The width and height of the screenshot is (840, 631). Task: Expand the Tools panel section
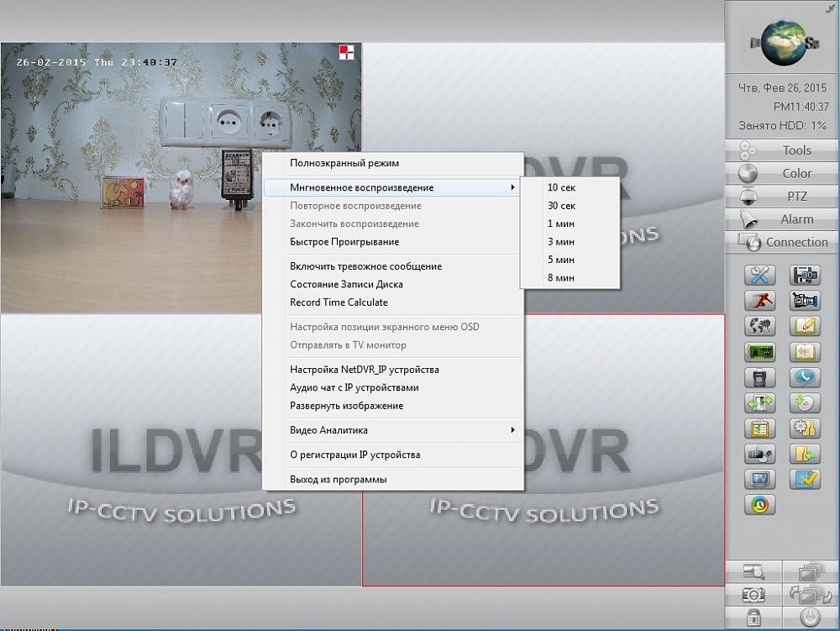click(782, 150)
